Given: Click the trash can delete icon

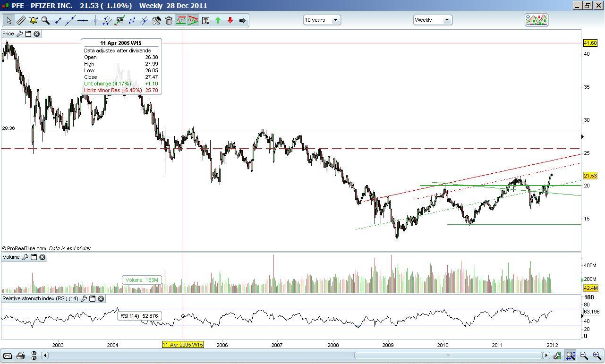Looking at the screenshot, I should point(169,20).
